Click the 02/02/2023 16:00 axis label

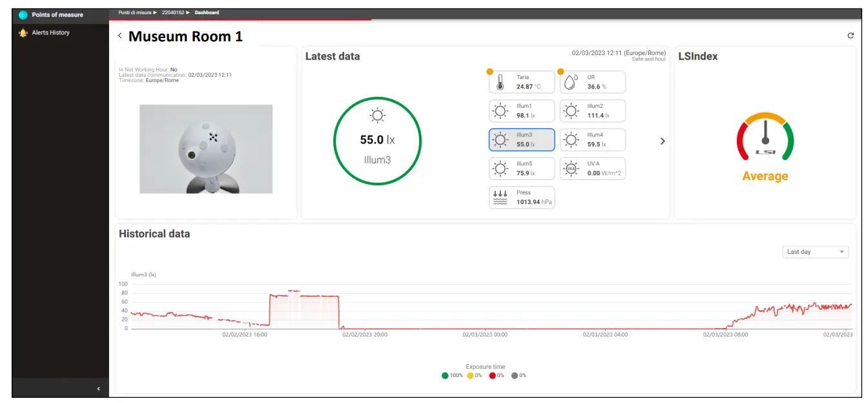(x=245, y=335)
